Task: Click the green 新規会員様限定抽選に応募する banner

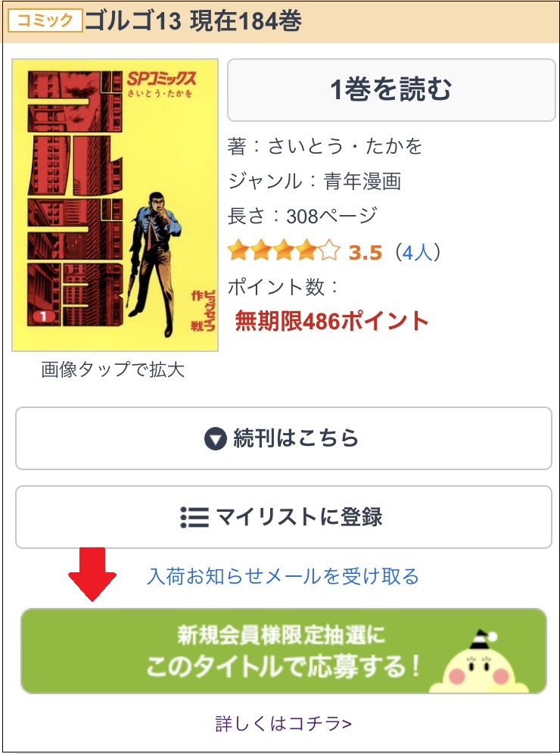Action: coord(284,651)
